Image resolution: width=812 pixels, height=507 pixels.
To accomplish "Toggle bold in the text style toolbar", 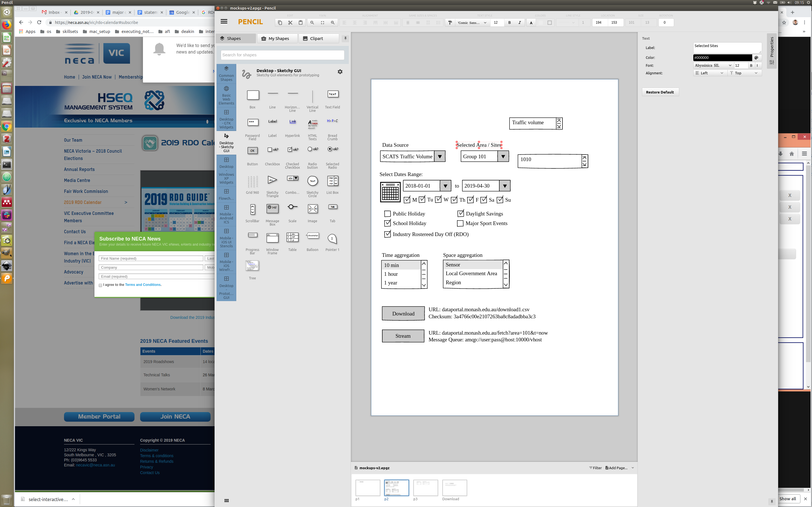I will [509, 23].
